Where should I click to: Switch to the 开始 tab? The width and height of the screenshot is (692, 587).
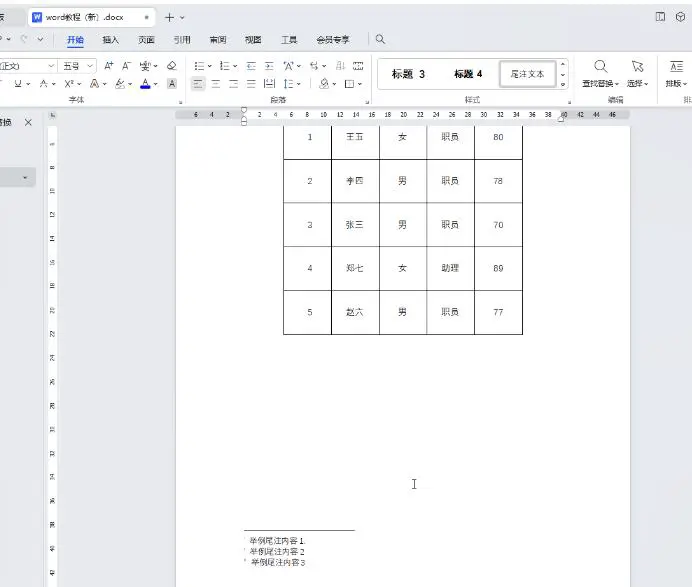coord(75,40)
